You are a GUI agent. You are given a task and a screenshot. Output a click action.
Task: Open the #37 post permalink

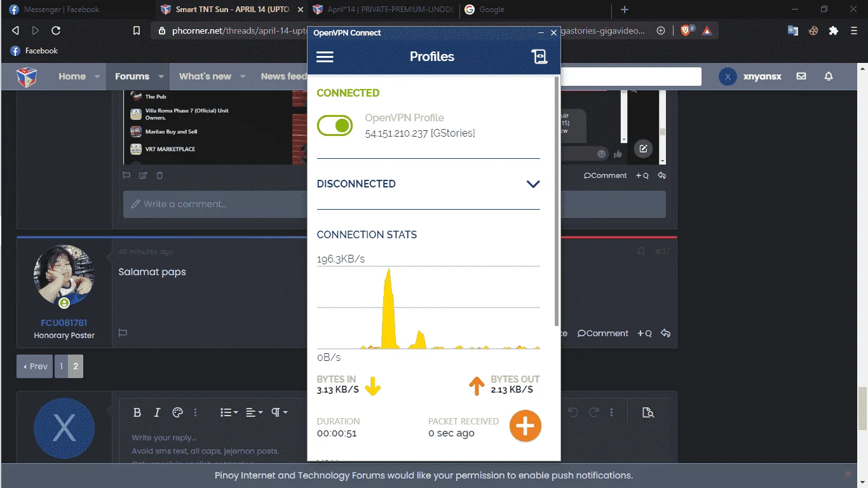[x=663, y=252]
